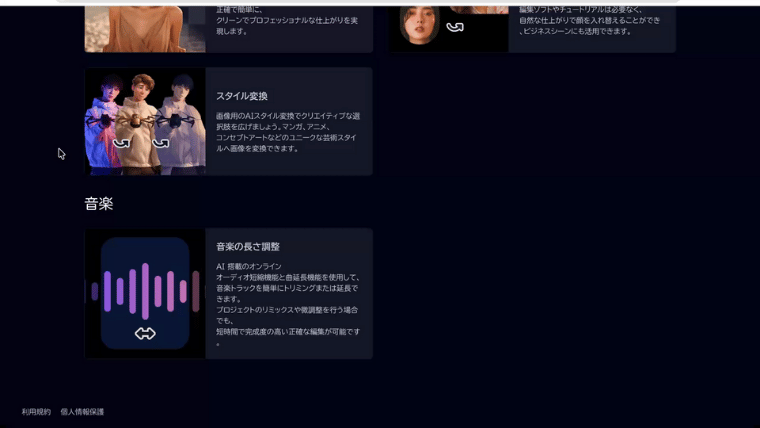The image size is (760, 428).
Task: Open the 個人情報保護 footer link
Action: tap(82, 412)
